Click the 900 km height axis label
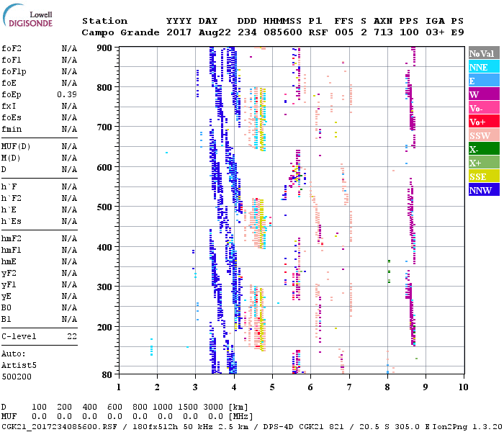The height and width of the screenshot is (432, 504). (105, 48)
